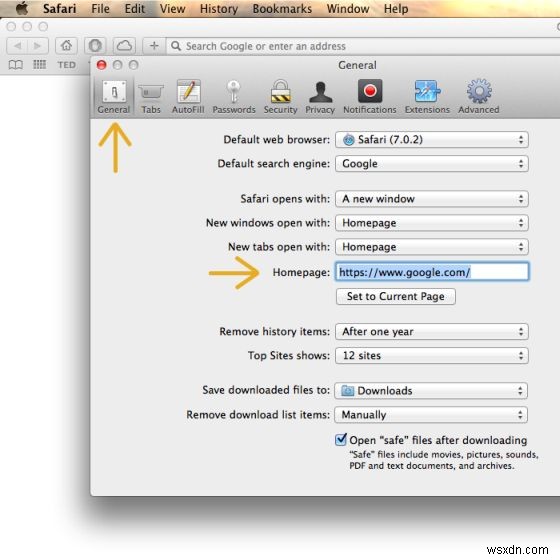This screenshot has width=560, height=560.
Task: Open the View menu
Action: tap(172, 9)
